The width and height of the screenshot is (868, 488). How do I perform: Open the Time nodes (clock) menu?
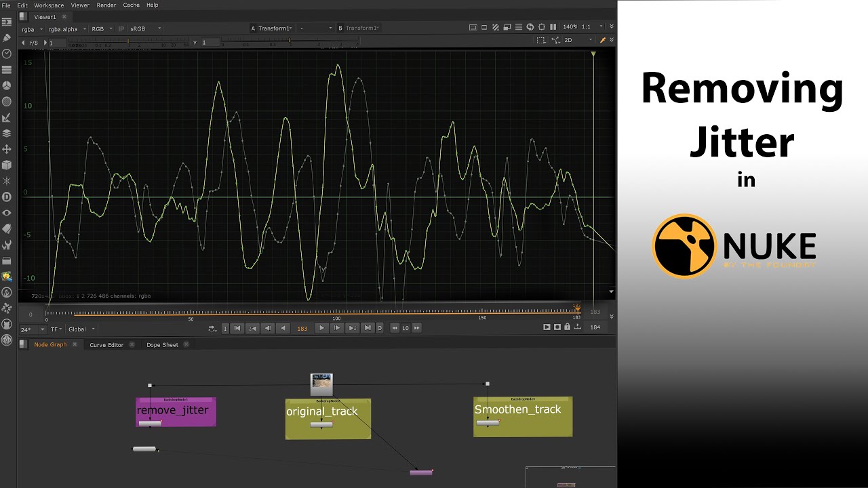click(x=7, y=53)
